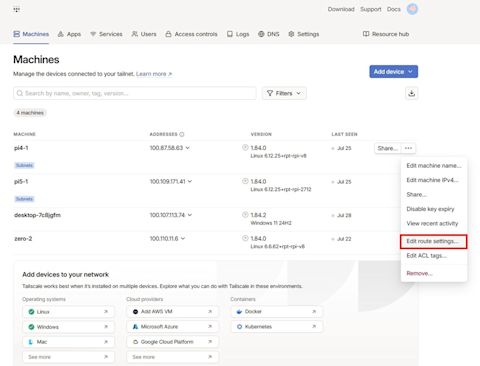Image resolution: width=480 pixels, height=366 pixels.
Task: Open the user avatar menu
Action: point(412,9)
